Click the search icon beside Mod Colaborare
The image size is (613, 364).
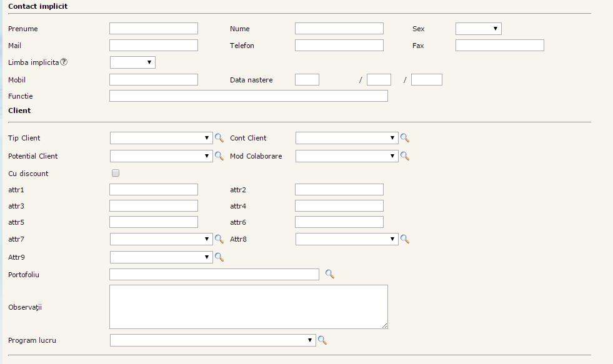tap(404, 156)
